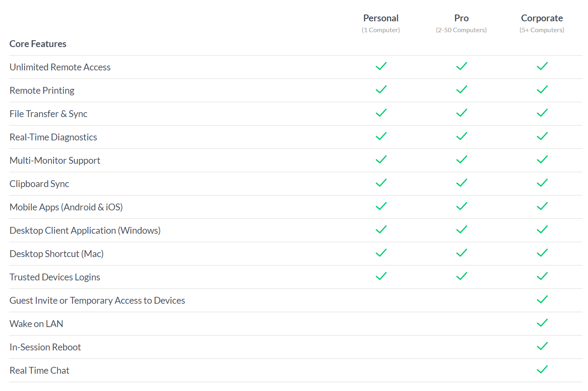Click the Personal checkmark for Clipboard Sync
Image resolution: width=588 pixels, height=391 pixels.
tap(381, 183)
